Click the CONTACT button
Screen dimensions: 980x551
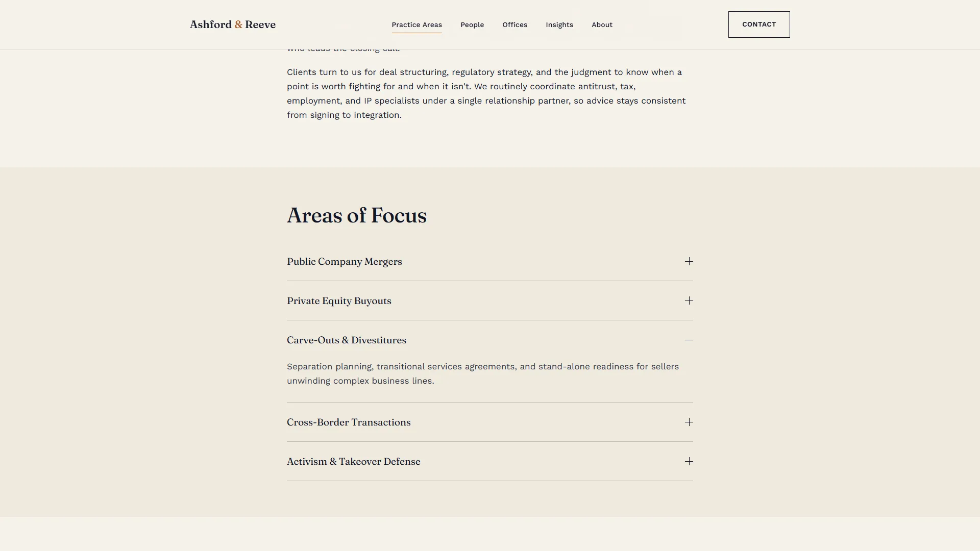click(759, 24)
